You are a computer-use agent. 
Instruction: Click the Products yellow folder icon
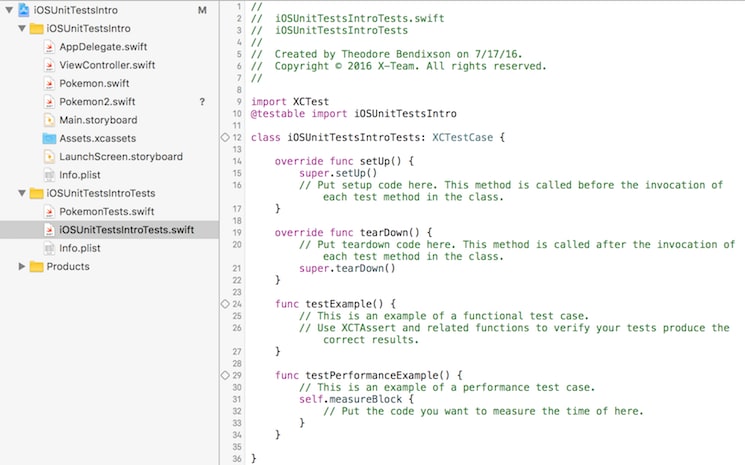click(x=37, y=266)
